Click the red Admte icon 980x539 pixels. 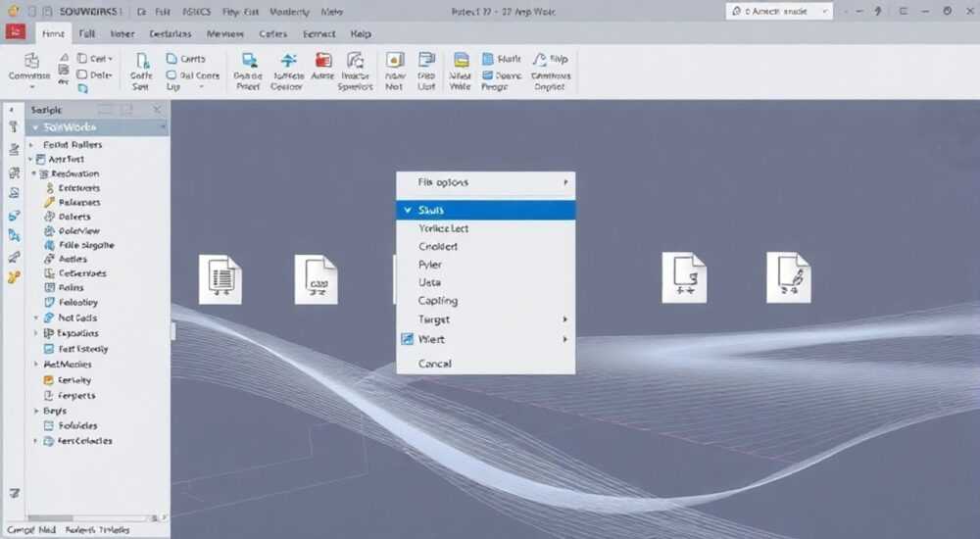323,60
